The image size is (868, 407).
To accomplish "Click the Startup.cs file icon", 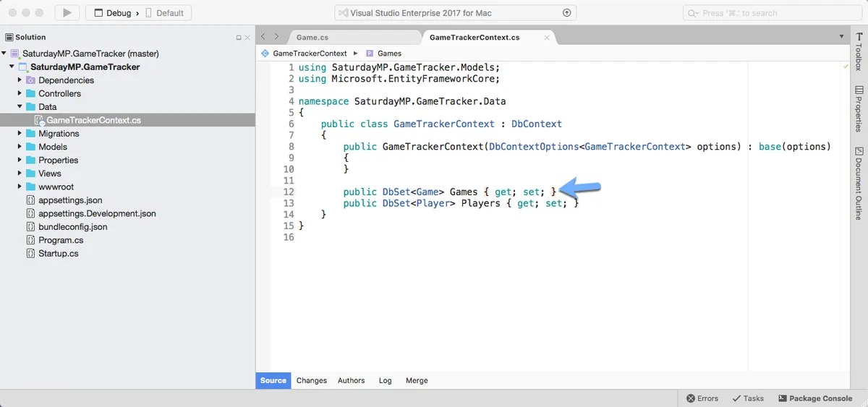I will coord(30,254).
